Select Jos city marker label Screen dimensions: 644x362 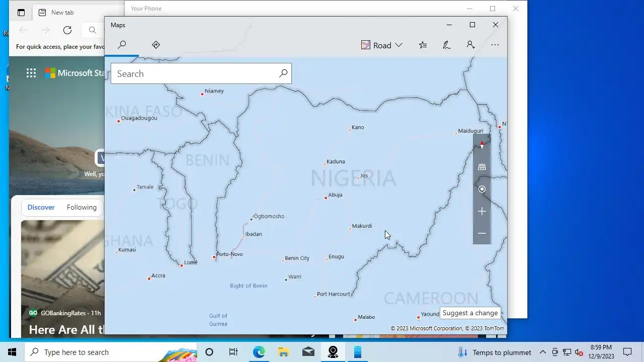(x=364, y=175)
